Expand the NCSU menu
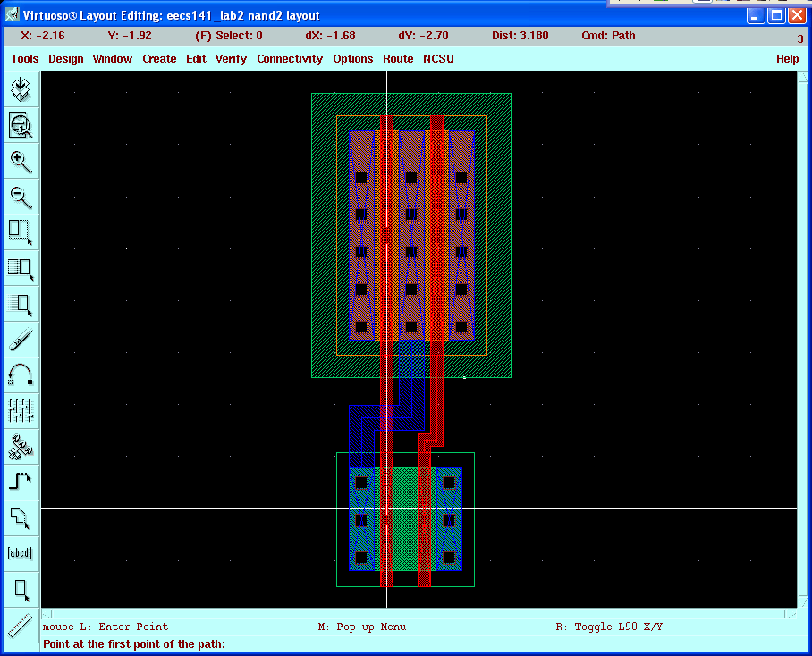The width and height of the screenshot is (812, 656). pos(438,59)
